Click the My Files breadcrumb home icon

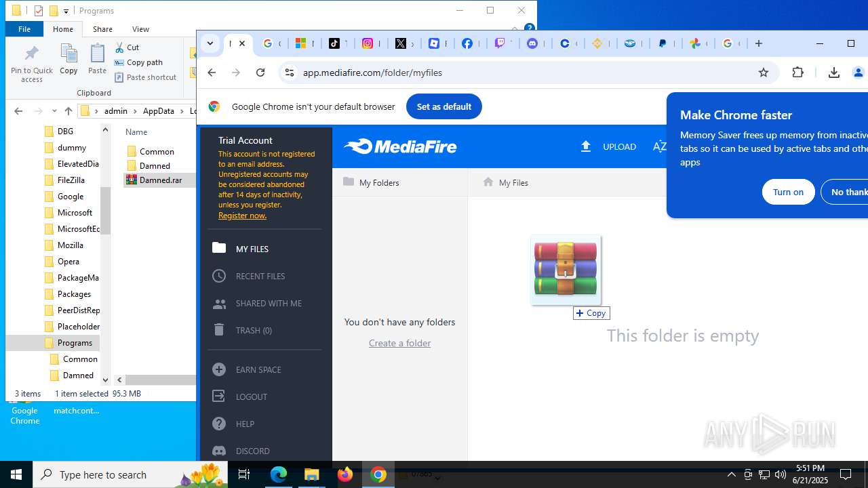tap(488, 182)
